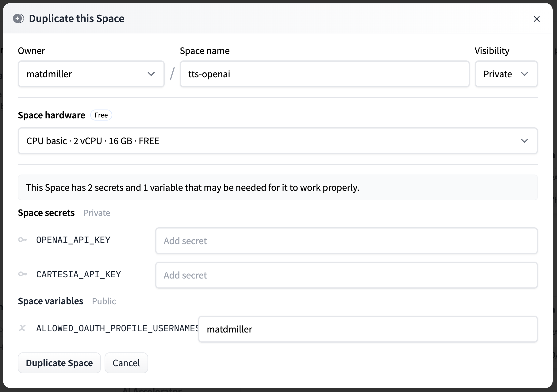Click the Space secrets heading
The image size is (557, 392).
[x=46, y=213]
